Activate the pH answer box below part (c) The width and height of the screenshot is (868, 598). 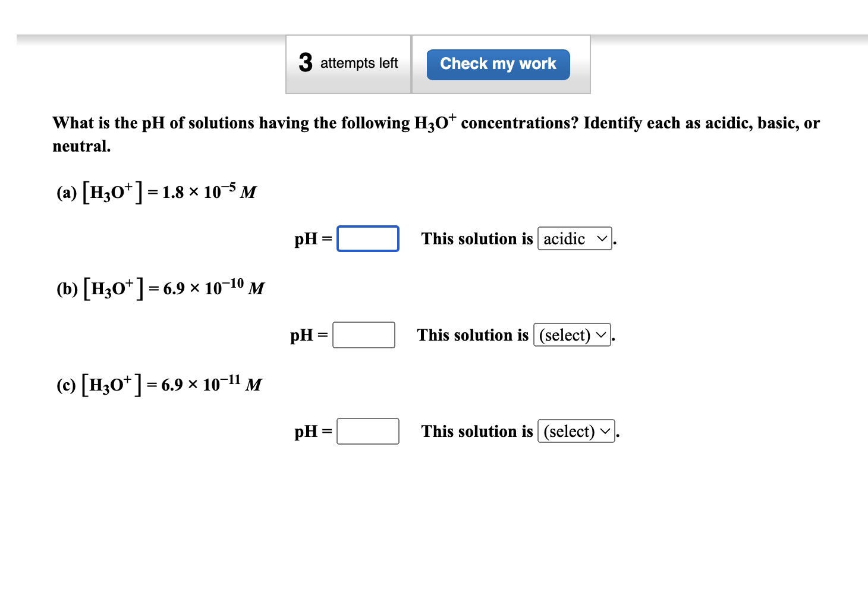(x=367, y=431)
